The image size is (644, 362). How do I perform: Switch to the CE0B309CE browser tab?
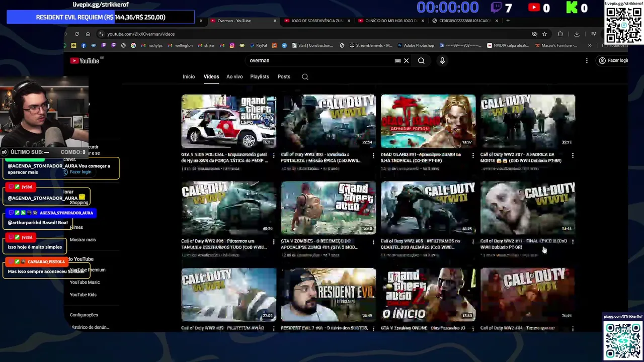pyautogui.click(x=464, y=21)
